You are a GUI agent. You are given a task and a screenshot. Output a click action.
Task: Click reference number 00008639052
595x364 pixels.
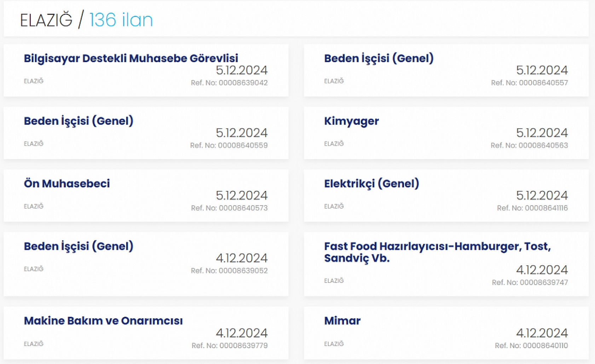coord(229,271)
